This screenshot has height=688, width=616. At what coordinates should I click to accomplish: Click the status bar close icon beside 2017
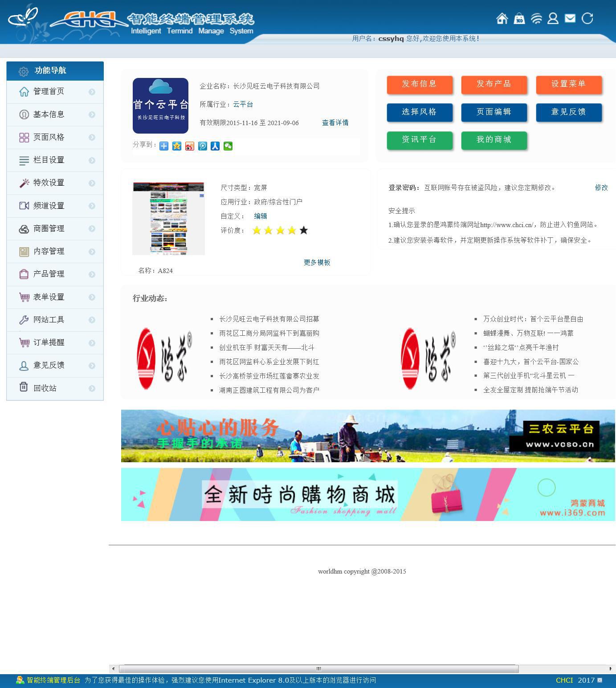(x=600, y=680)
